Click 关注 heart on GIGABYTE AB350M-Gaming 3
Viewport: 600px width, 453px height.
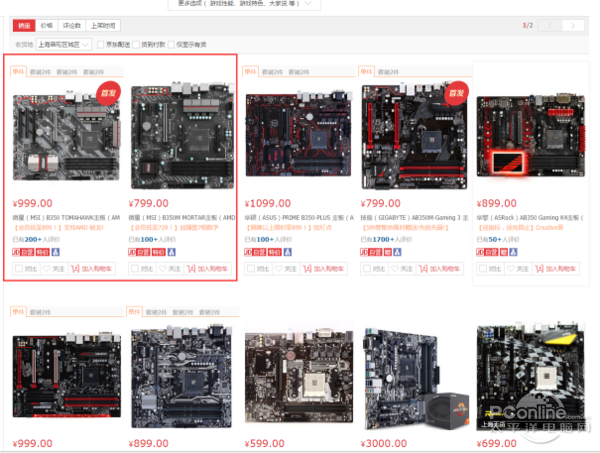(402, 269)
